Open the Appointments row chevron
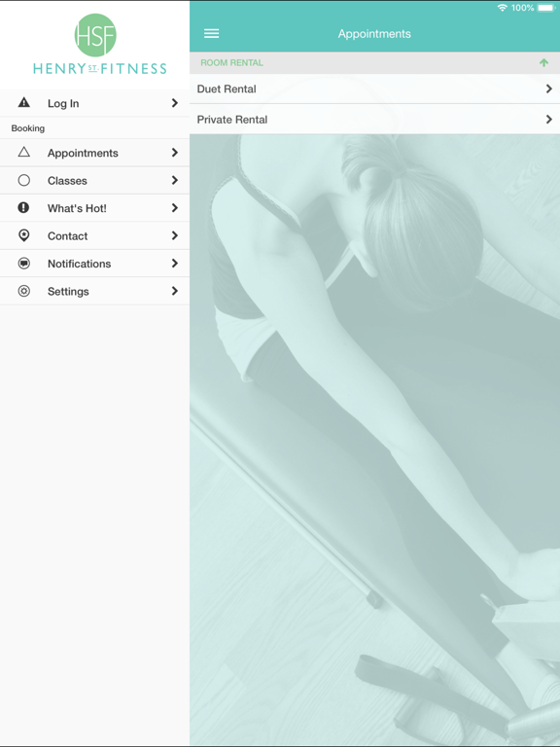560x747 pixels. [x=175, y=153]
